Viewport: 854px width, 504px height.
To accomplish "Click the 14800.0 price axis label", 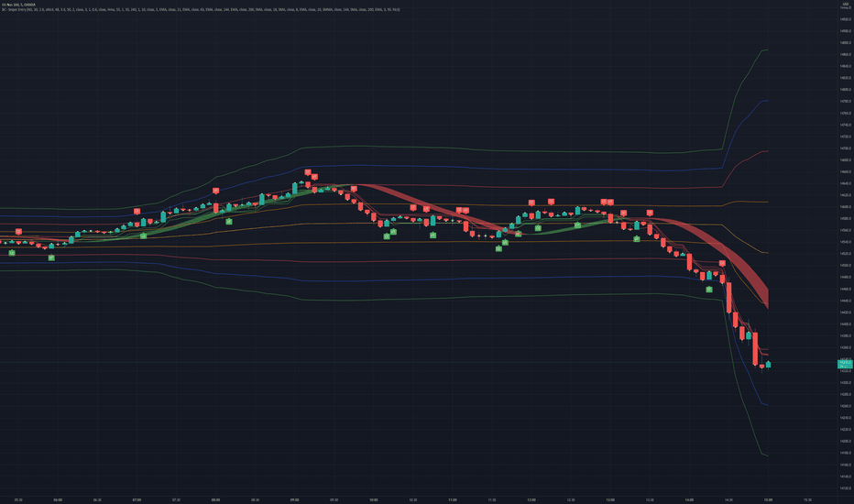I will coord(845,90).
